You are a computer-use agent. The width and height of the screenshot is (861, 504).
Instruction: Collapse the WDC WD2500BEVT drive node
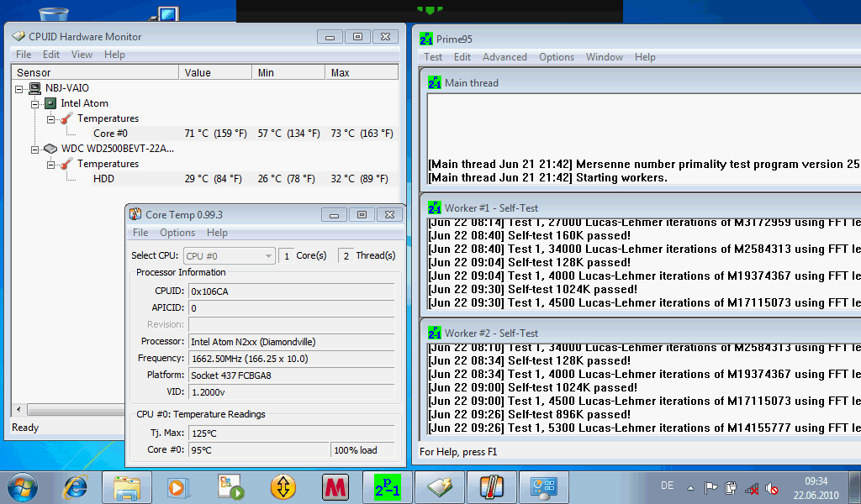tap(34, 150)
